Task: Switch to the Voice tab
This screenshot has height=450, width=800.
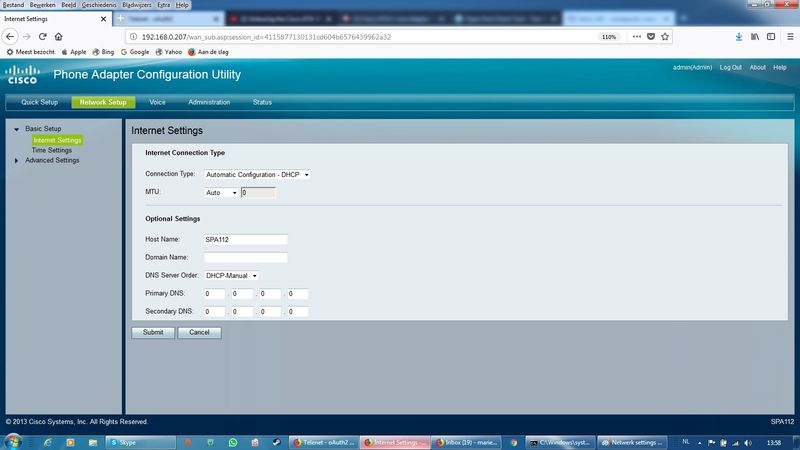Action: click(x=157, y=102)
